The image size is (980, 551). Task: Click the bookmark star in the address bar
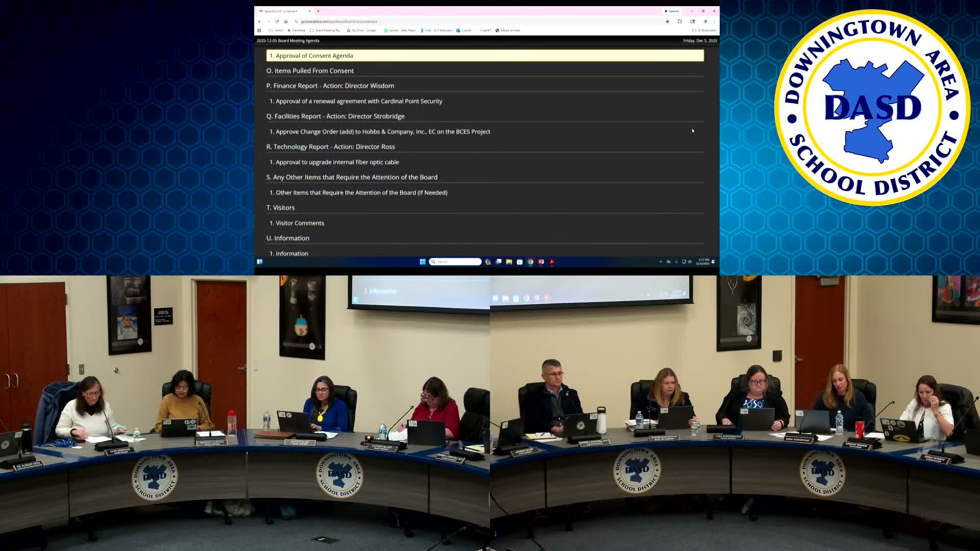click(x=668, y=22)
